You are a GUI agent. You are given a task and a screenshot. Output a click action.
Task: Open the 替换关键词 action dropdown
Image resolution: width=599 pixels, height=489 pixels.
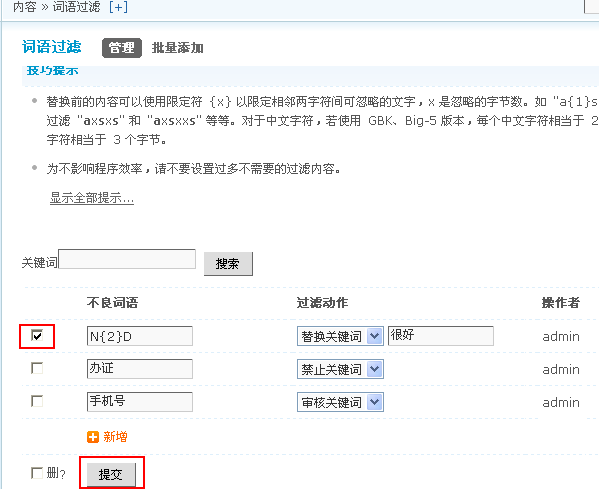point(340,336)
